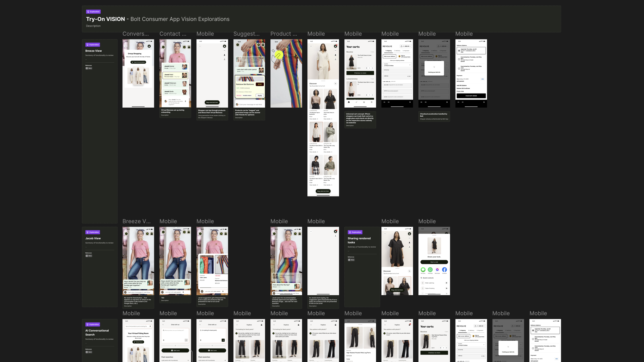
Task: Select the Jacob Patel Personal Stylist contact card
Action: [175, 75]
